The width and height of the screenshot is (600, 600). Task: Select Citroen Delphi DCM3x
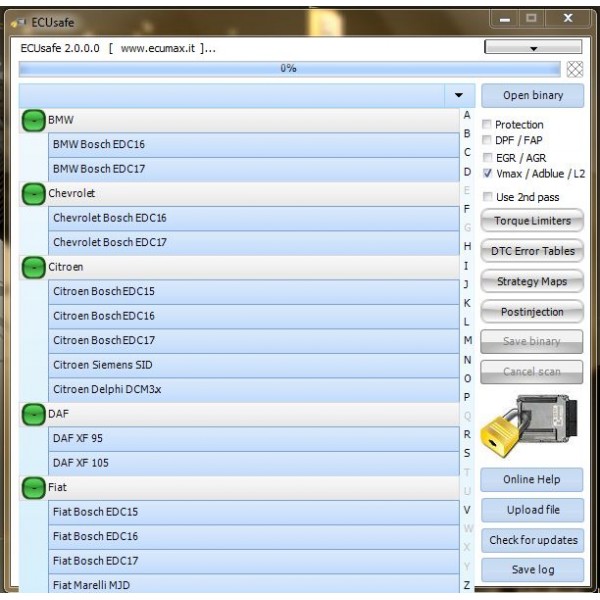click(254, 390)
